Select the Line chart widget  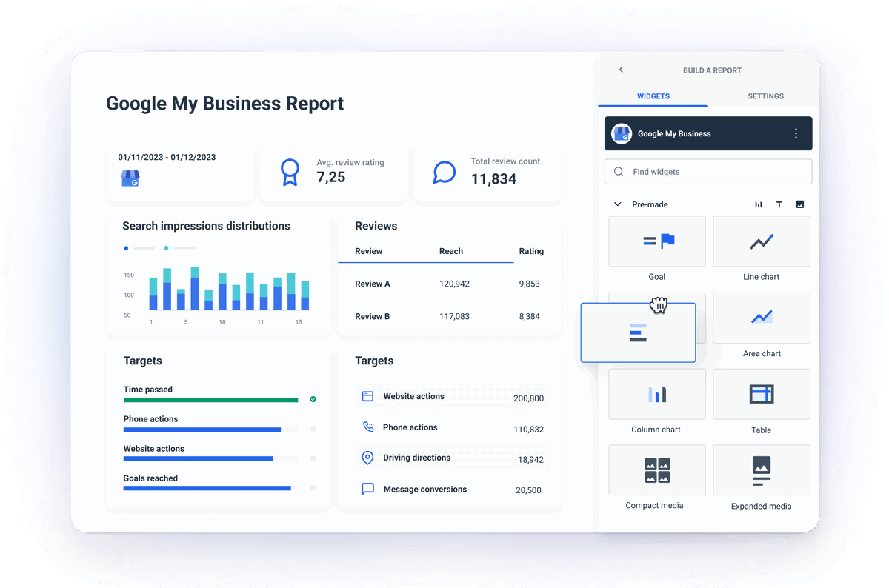click(761, 241)
